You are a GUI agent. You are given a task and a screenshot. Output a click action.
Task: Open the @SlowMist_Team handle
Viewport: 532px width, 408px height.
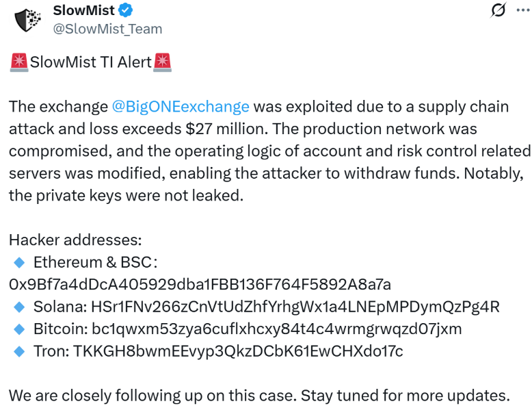108,29
